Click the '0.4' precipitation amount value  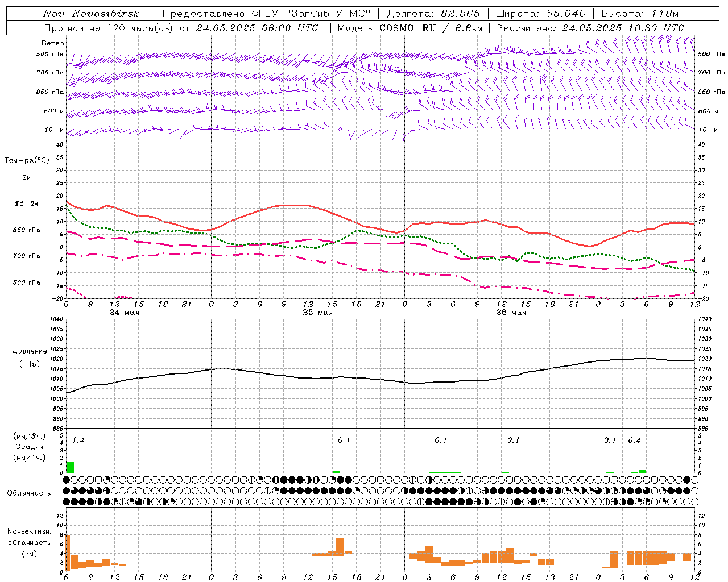(634, 440)
